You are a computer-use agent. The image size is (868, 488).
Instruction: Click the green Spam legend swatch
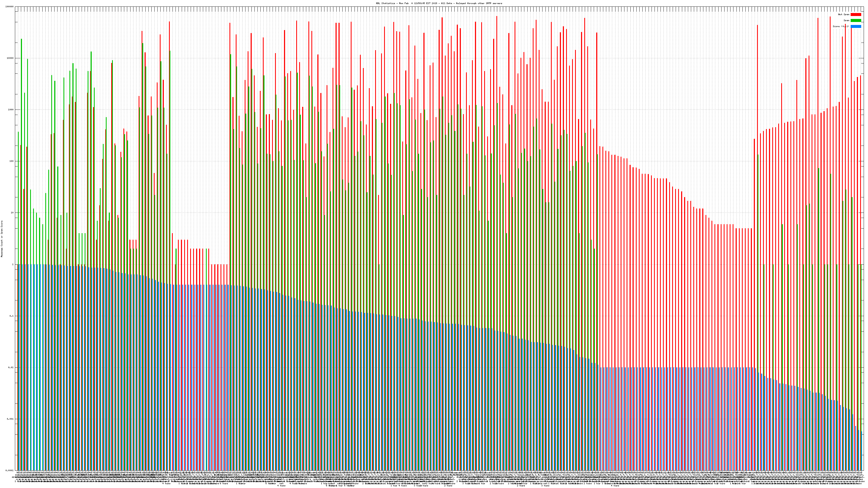tap(856, 21)
